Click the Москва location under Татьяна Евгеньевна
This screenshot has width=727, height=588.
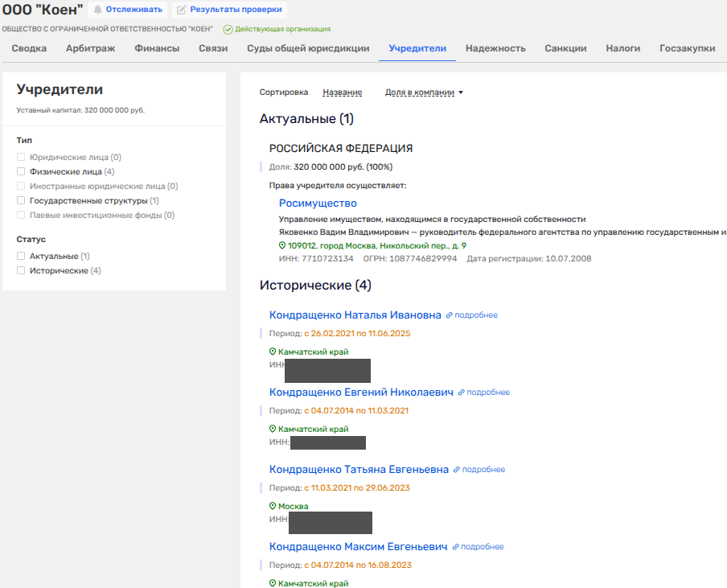[293, 507]
